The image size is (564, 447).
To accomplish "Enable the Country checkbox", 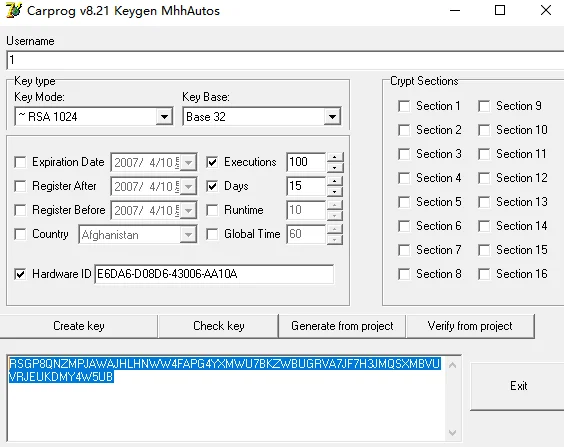I will (20, 234).
